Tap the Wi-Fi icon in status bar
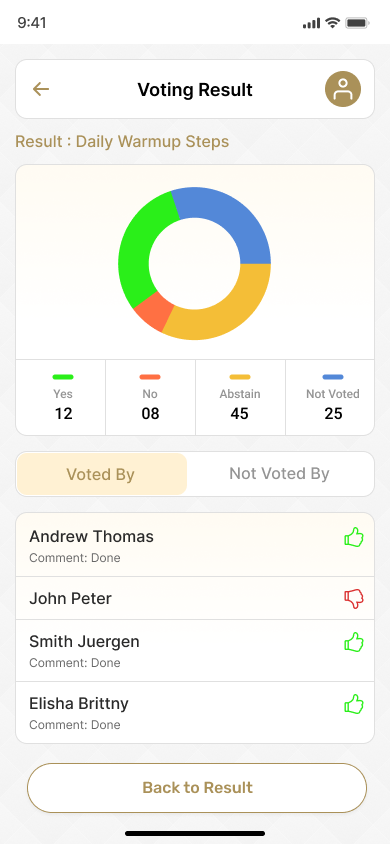 click(333, 23)
